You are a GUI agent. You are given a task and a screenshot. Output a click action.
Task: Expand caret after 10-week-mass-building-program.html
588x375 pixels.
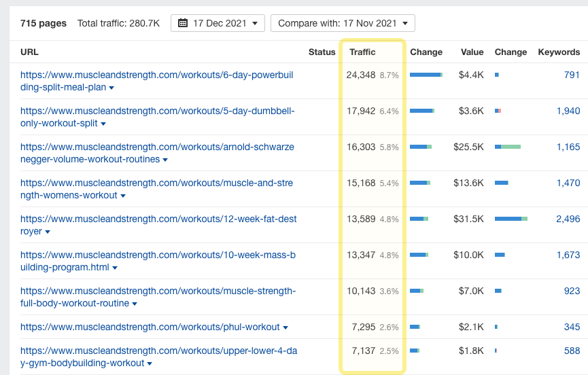pos(115,268)
